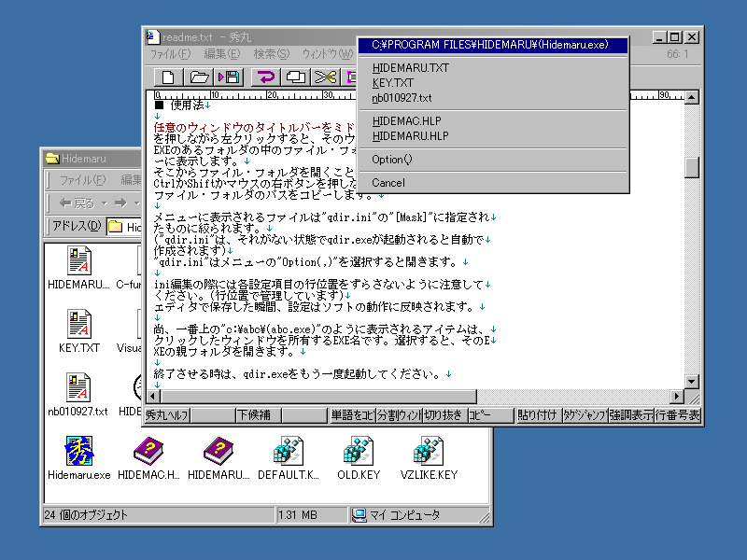
Task: Click the アドレス(D) address field in Explorer
Action: tap(125, 227)
